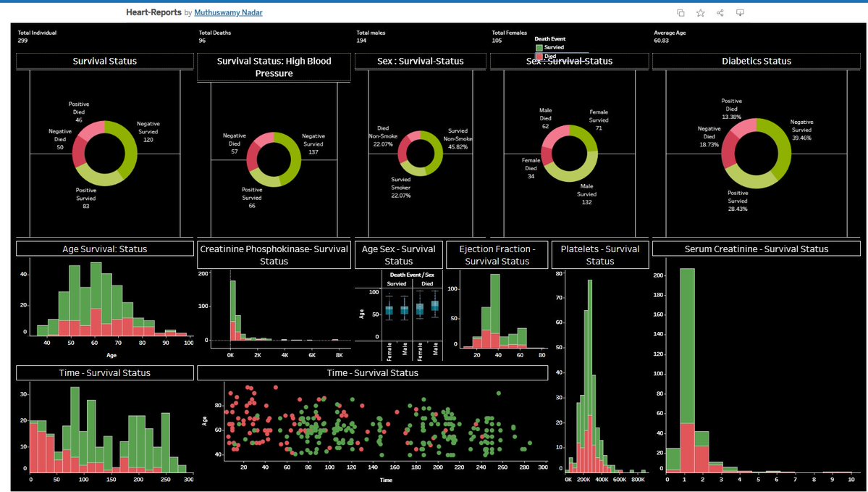The height and width of the screenshot is (492, 868).
Task: Click the green Survied legend color swatch
Action: (x=541, y=47)
